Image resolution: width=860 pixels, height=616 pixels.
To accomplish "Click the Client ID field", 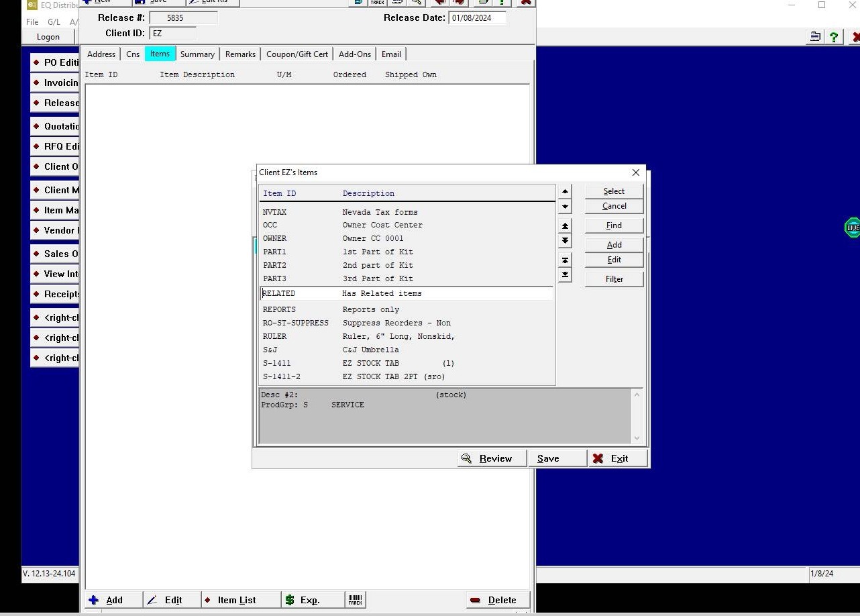I will 173,33.
